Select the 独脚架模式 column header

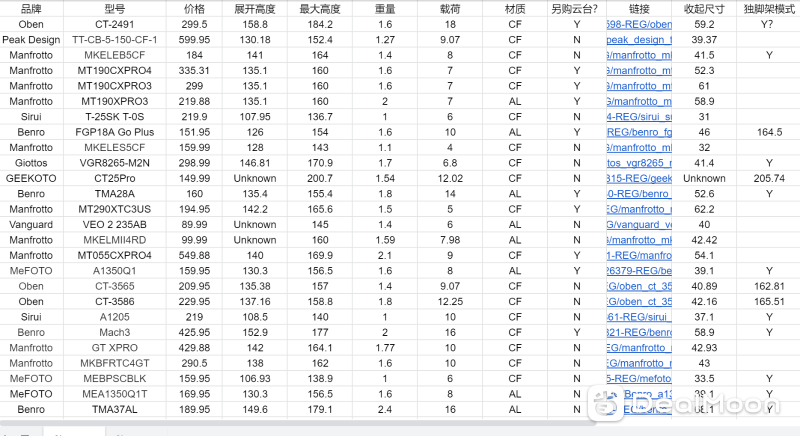(x=769, y=9)
